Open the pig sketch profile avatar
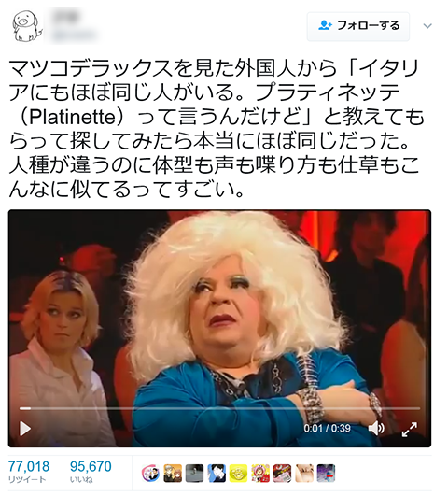This screenshot has height=496, width=448. [27, 26]
